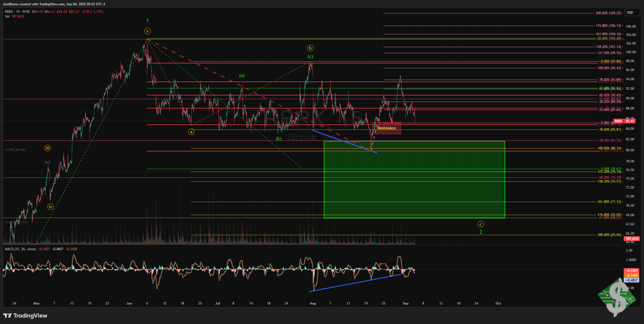
Task: Select the circled orange v wave label at the peak
Action: click(147, 31)
